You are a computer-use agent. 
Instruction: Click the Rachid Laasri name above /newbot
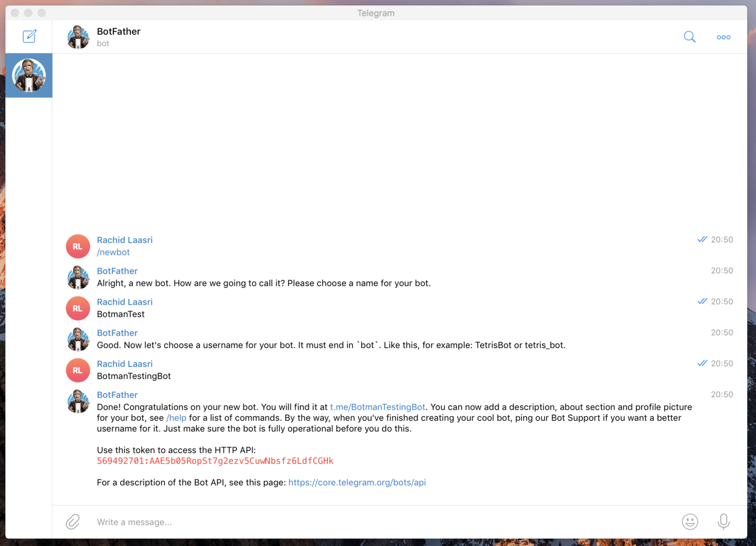pos(125,240)
